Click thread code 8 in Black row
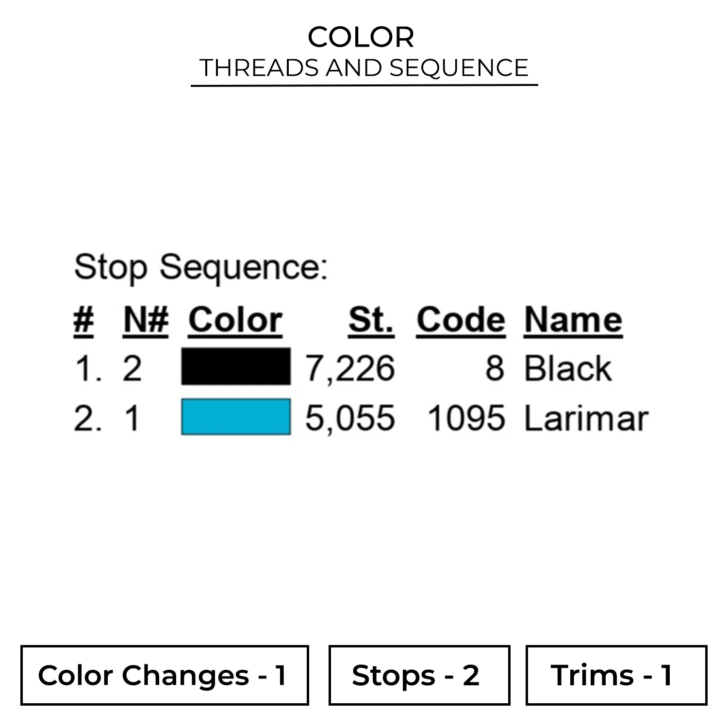The image size is (728, 728). tap(495, 368)
